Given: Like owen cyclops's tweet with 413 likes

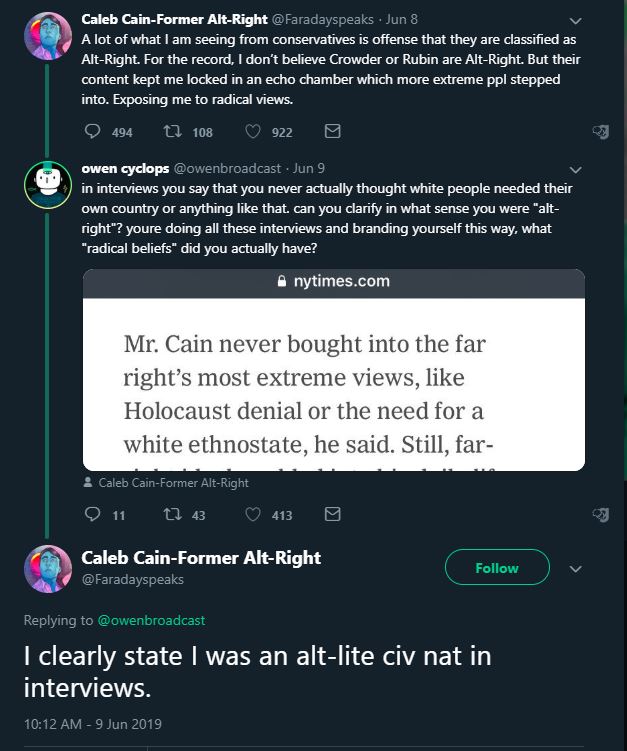Looking at the screenshot, I should point(254,514).
